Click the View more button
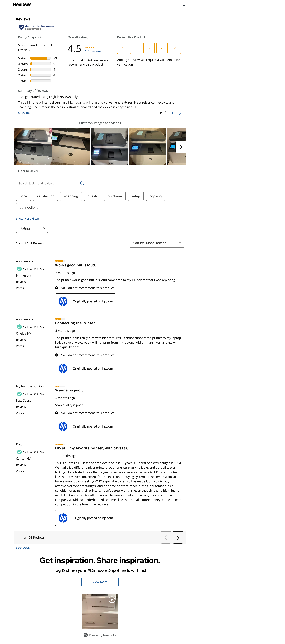This screenshot has height=644, width=285. (100, 582)
